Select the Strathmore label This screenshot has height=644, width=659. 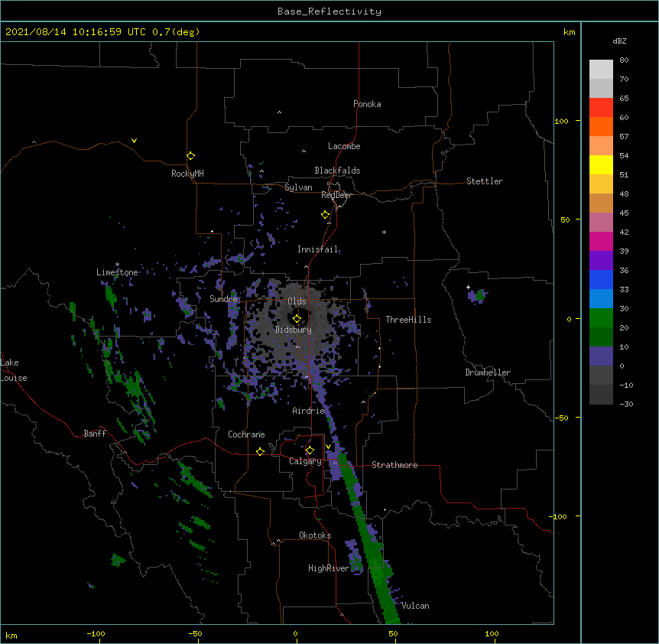point(394,465)
